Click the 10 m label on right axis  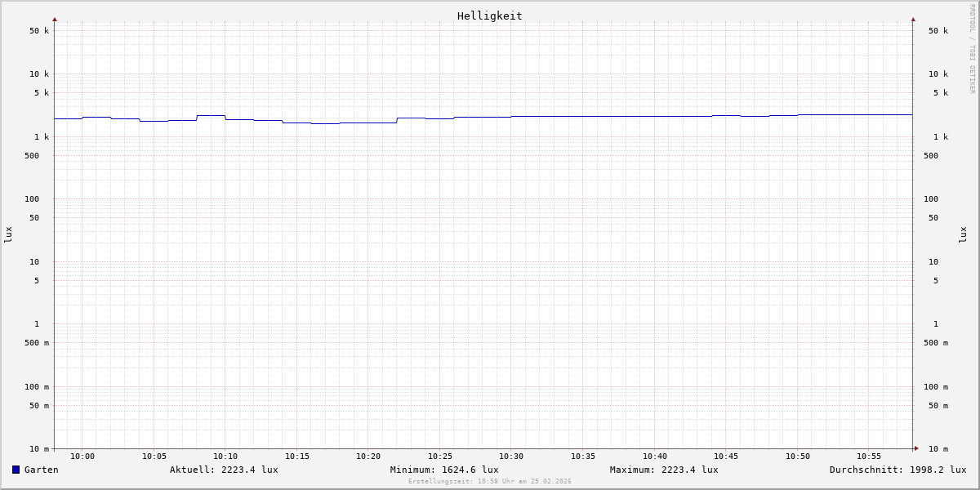tap(938, 449)
